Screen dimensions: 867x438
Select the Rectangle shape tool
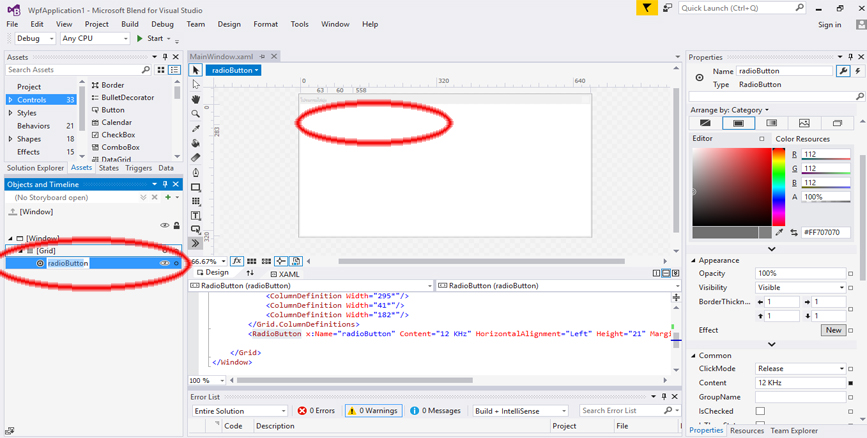tap(196, 187)
